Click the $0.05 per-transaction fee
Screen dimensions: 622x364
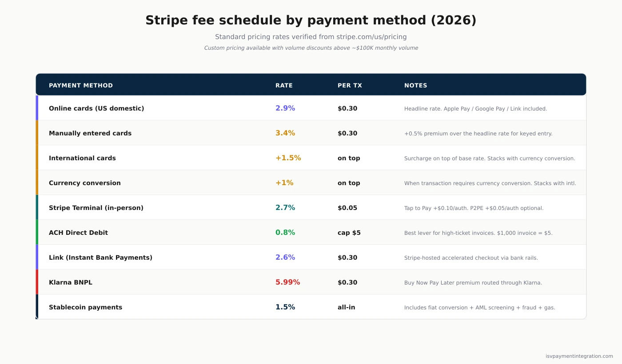tap(347, 208)
